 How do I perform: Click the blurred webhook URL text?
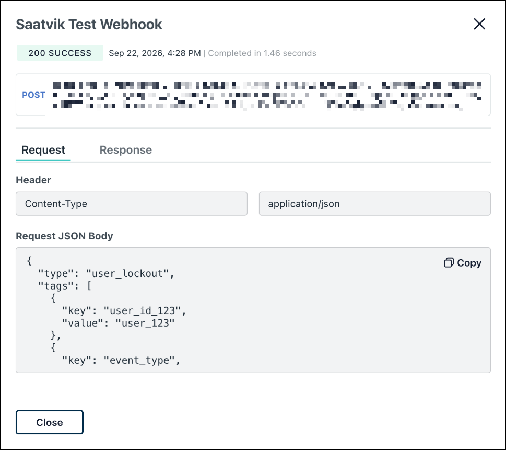(x=267, y=95)
